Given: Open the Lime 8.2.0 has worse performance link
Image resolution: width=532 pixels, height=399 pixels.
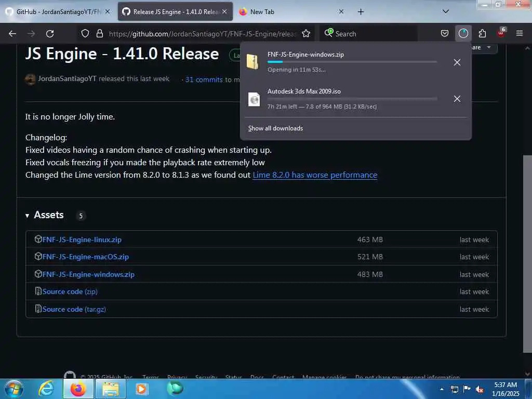Looking at the screenshot, I should (315, 175).
